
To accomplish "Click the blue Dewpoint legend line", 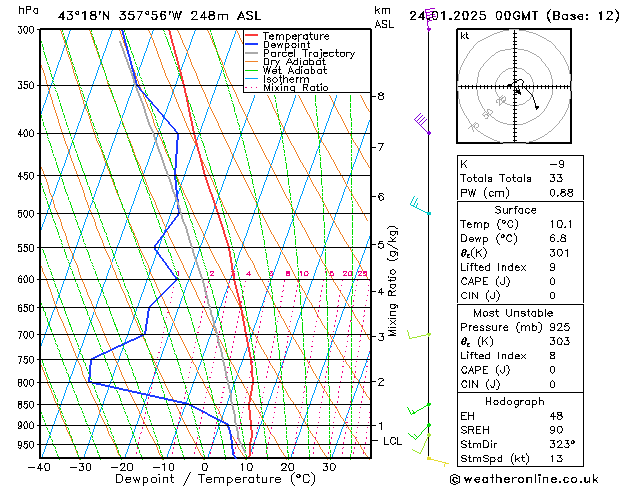I will pyautogui.click(x=251, y=45).
